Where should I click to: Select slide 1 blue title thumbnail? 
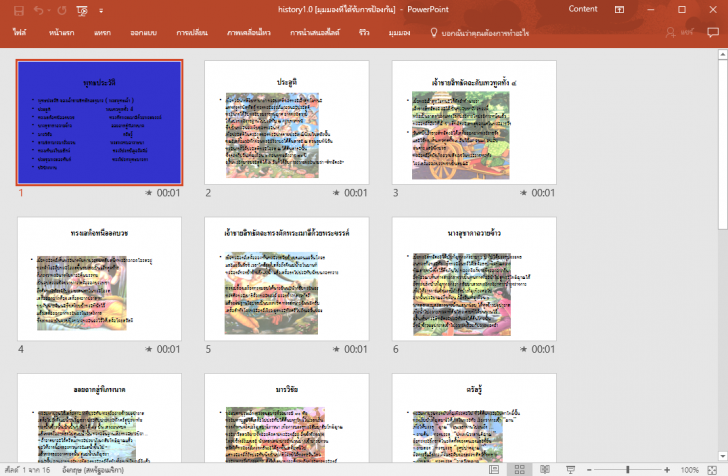click(x=99, y=123)
